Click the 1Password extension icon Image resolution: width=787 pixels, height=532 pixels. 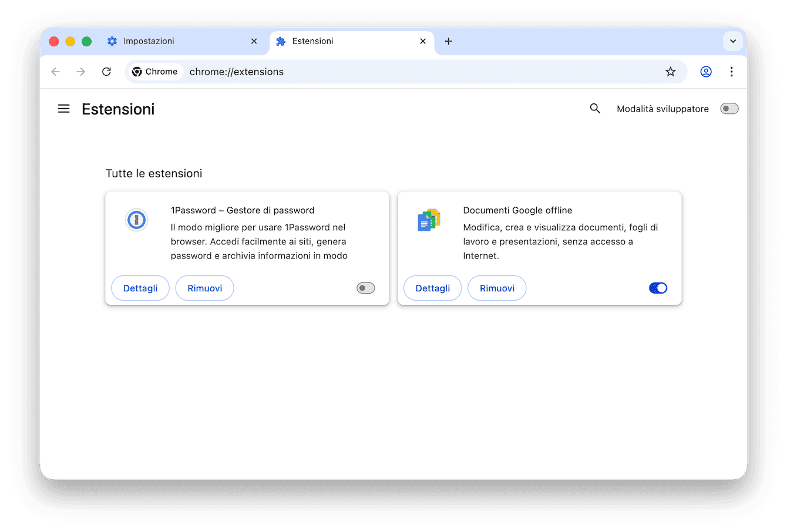point(136,220)
